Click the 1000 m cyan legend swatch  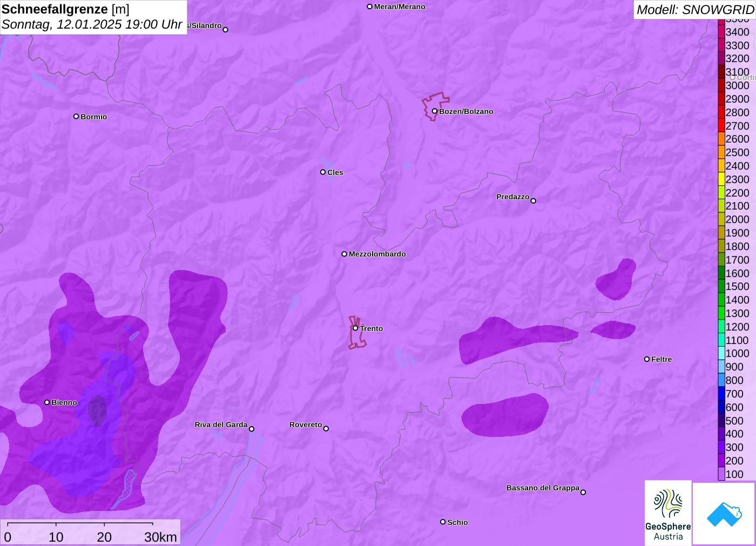(721, 353)
